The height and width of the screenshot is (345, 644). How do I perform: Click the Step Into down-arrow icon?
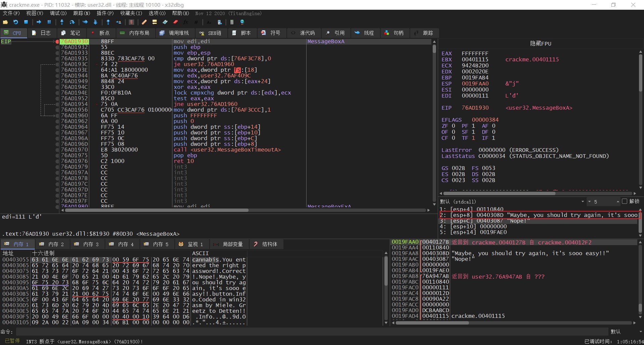[x=62, y=22]
